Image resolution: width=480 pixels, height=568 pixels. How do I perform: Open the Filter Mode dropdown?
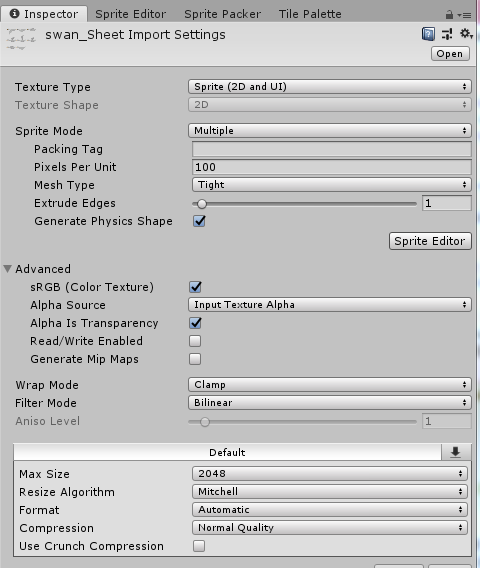click(330, 402)
